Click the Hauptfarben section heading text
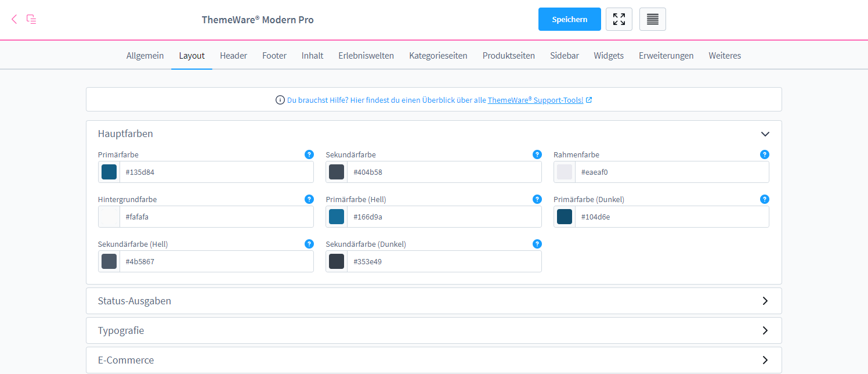Viewport: 868px width, 374px height. (x=125, y=134)
